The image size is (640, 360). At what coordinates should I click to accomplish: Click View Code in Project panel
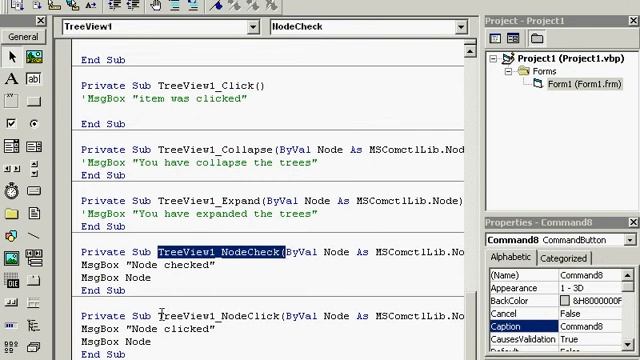pos(495,38)
